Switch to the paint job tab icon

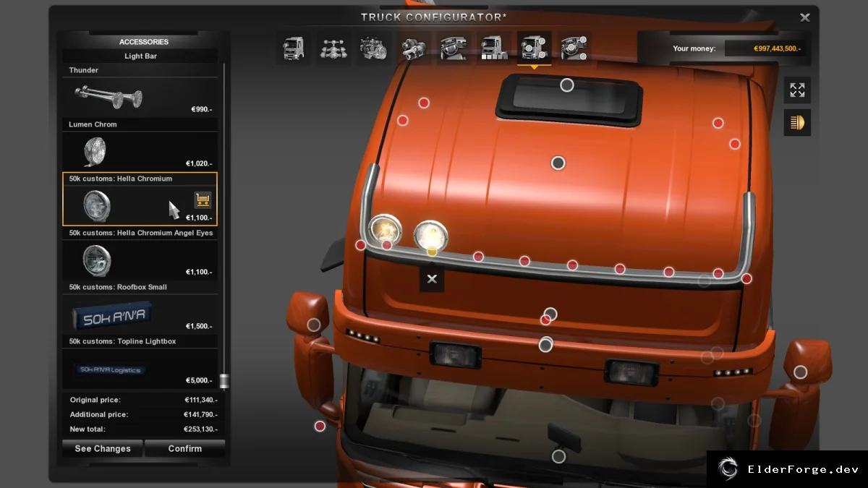[x=494, y=48]
